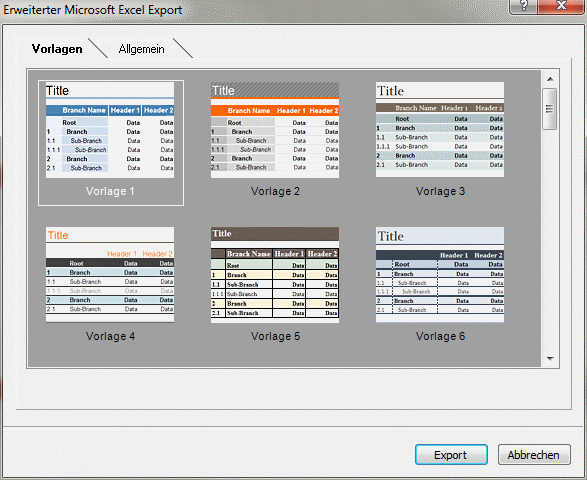Pick the Vorlage 4 template thumbnail
587x480 pixels.
pos(110,274)
